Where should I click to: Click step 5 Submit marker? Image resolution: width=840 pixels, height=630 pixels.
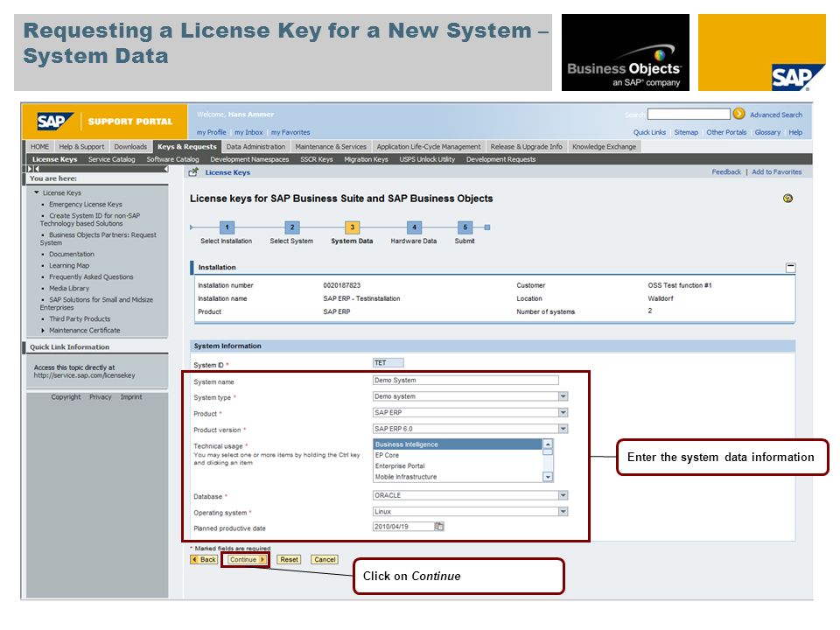[x=465, y=227]
